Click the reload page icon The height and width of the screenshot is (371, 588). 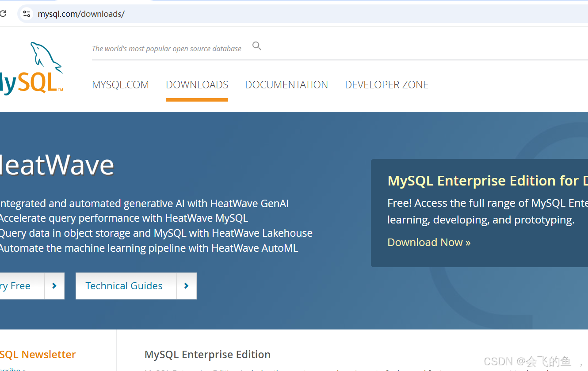4,14
